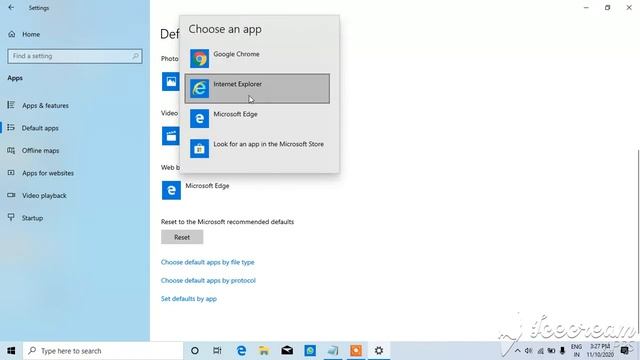Click the Edge icon in the app chooser

(200, 118)
